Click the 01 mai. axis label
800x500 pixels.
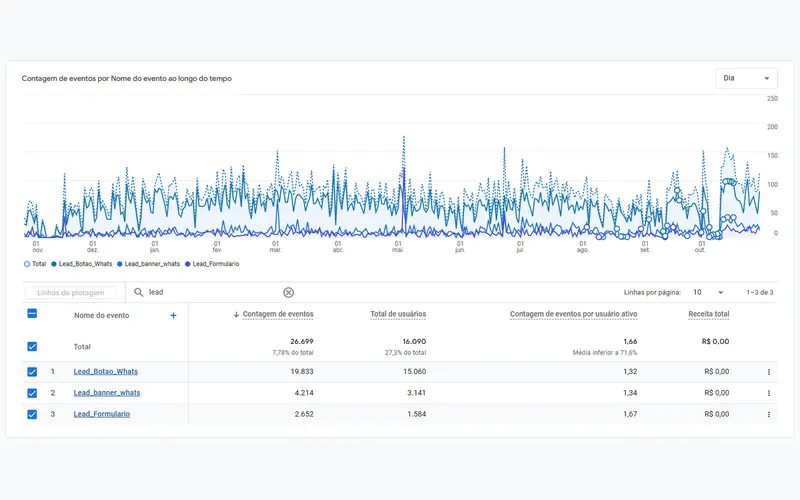[398, 247]
